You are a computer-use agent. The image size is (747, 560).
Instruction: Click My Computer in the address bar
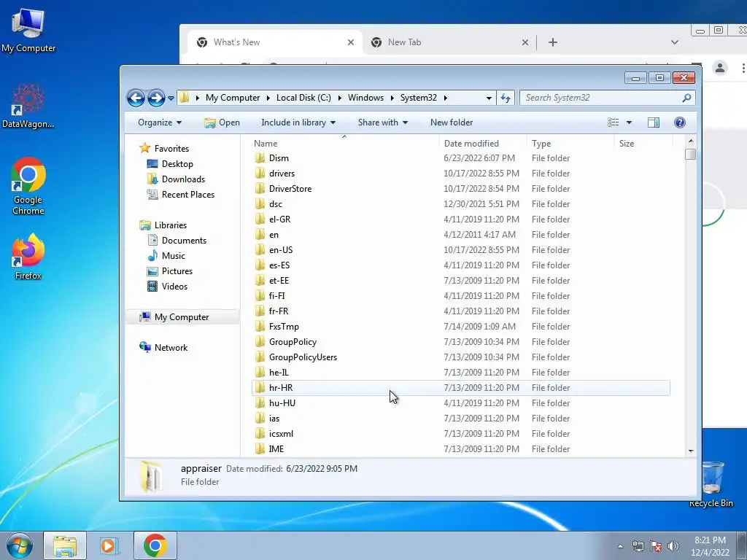[233, 98]
